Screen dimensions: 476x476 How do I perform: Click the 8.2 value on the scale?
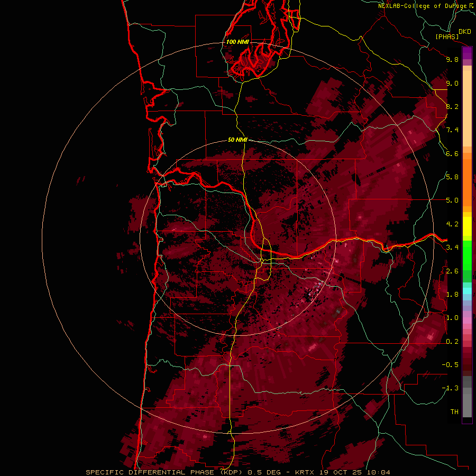(x=452, y=106)
